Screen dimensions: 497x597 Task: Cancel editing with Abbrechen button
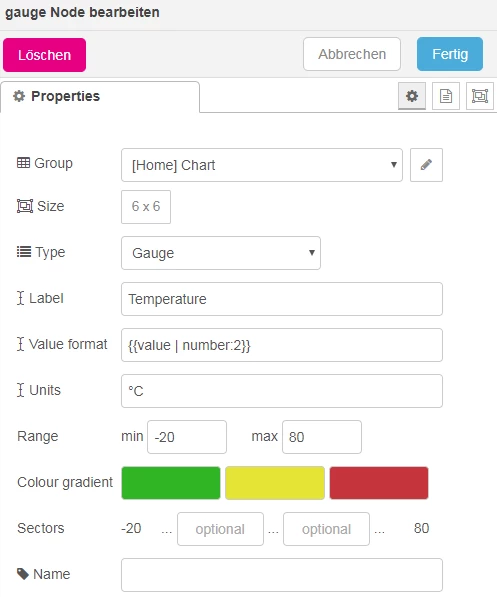(352, 54)
